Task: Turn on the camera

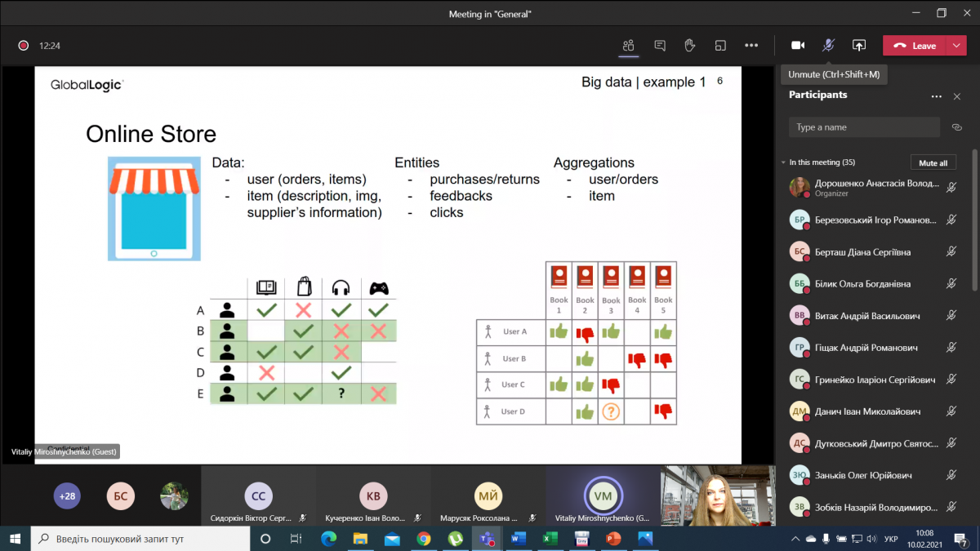Action: [798, 46]
